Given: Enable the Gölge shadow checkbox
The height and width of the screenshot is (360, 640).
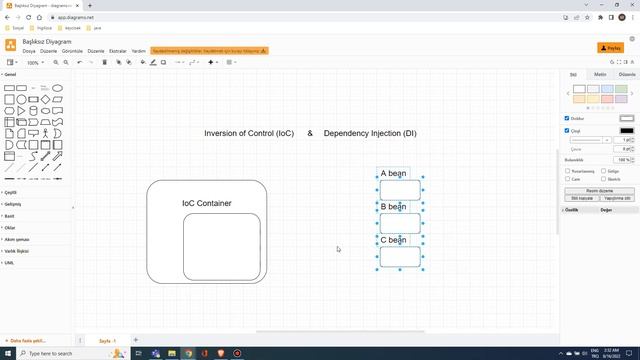Looking at the screenshot, I should click(x=603, y=171).
